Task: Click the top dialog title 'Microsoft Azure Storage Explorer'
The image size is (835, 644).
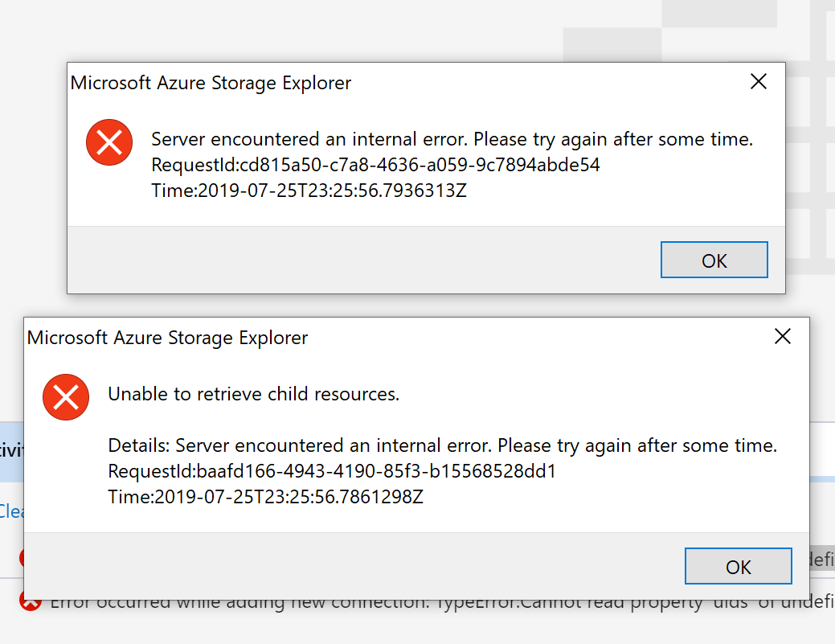Action: pyautogui.click(x=211, y=83)
